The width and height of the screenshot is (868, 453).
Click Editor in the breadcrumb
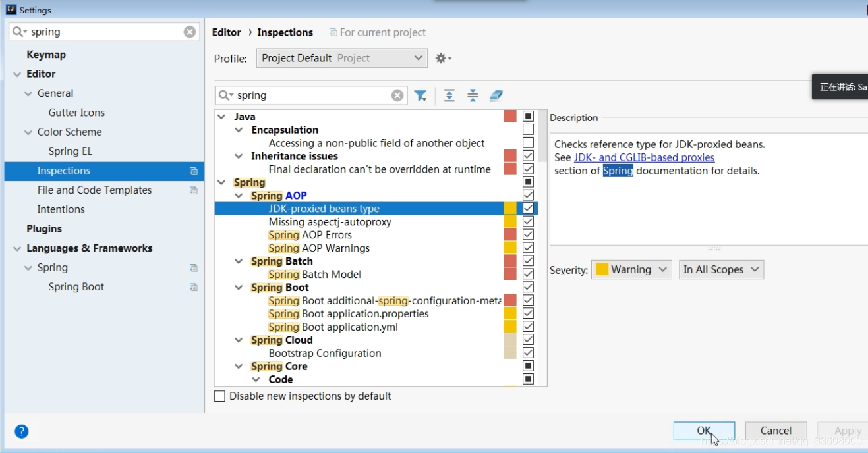click(x=227, y=32)
